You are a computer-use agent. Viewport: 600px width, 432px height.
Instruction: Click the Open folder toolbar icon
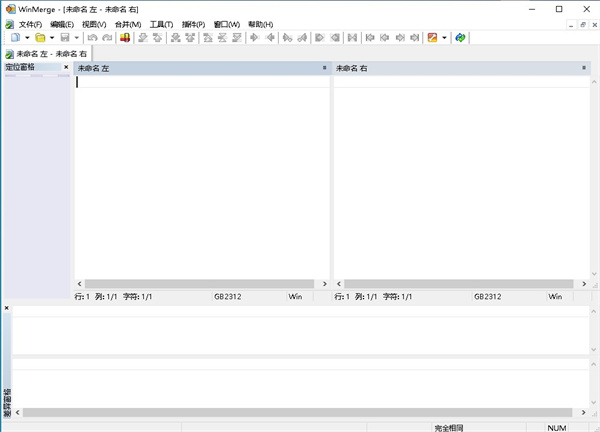(x=40, y=38)
